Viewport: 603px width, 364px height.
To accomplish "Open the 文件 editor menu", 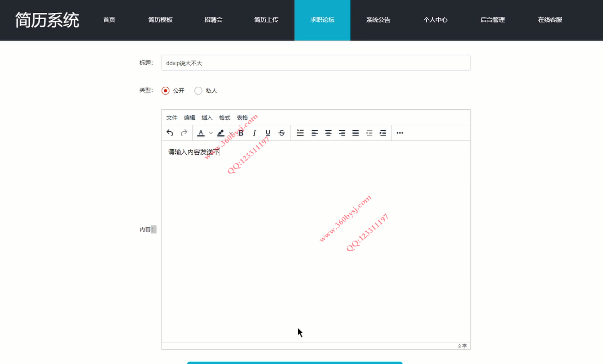I will (172, 118).
